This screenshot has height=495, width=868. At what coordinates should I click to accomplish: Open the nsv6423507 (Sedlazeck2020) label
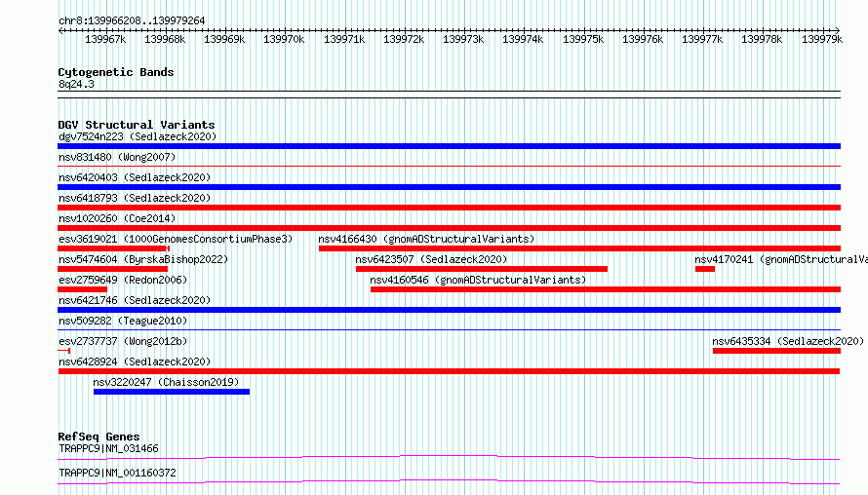tap(431, 259)
